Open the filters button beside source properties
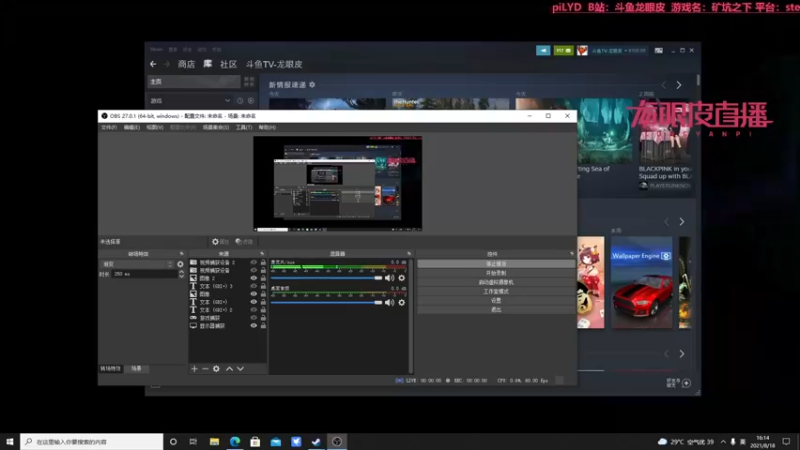Image resolution: width=800 pixels, height=450 pixels. 244,241
